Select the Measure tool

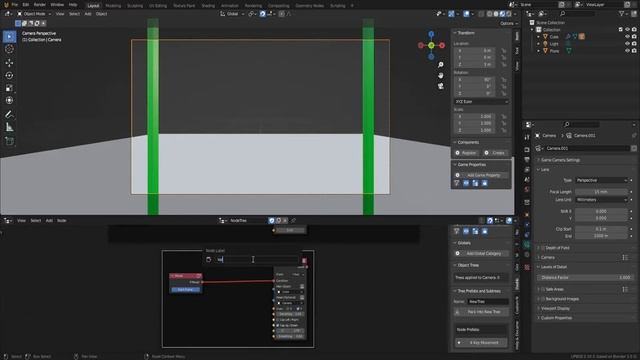pyautogui.click(x=9, y=127)
